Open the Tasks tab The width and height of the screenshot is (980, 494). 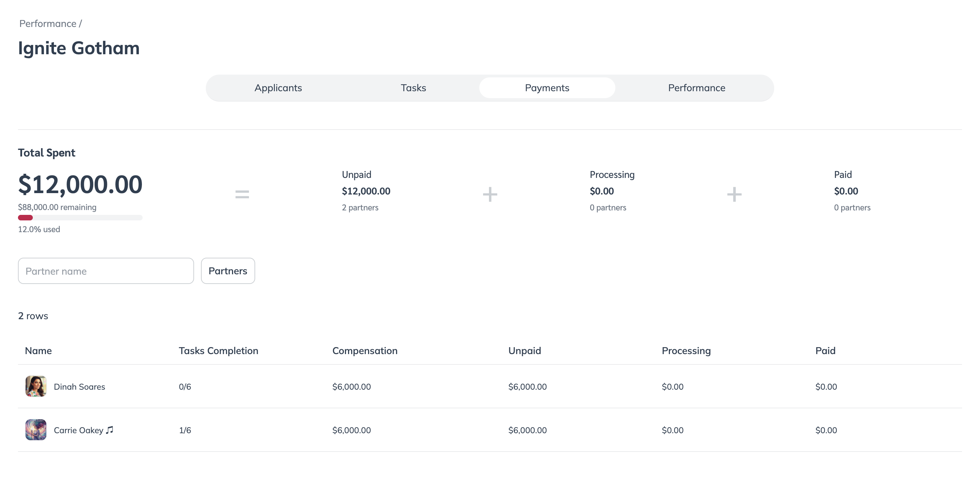(413, 88)
